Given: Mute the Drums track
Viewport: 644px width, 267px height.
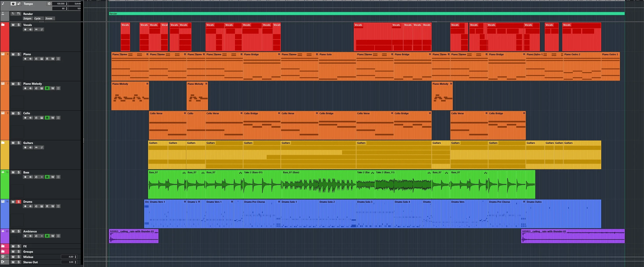Looking at the screenshot, I should pyautogui.click(x=13, y=202).
